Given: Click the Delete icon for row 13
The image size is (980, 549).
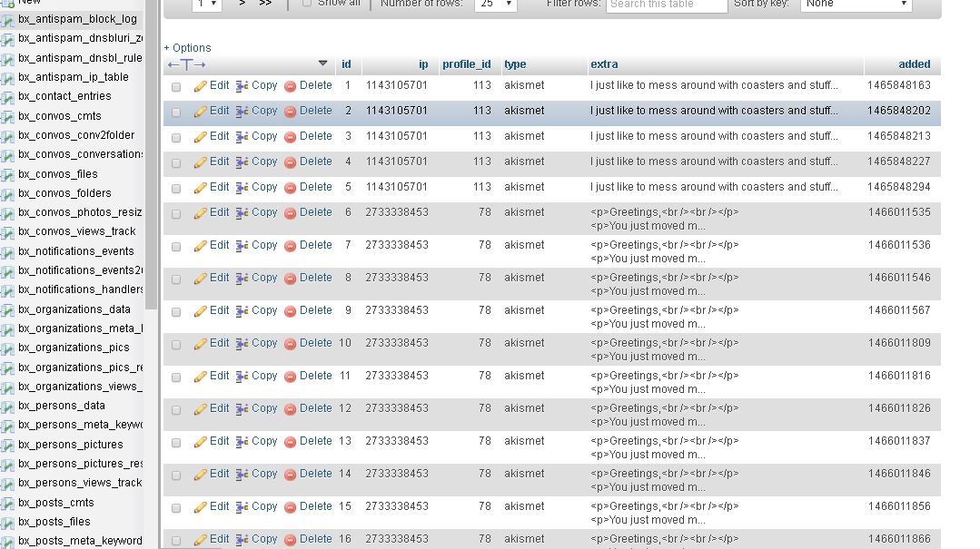Looking at the screenshot, I should pyautogui.click(x=291, y=442).
